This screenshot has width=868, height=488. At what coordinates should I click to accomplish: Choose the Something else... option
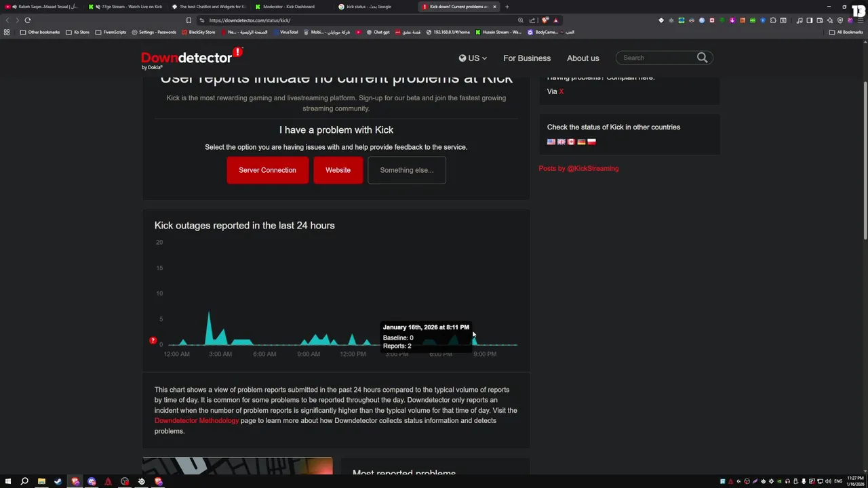point(407,170)
